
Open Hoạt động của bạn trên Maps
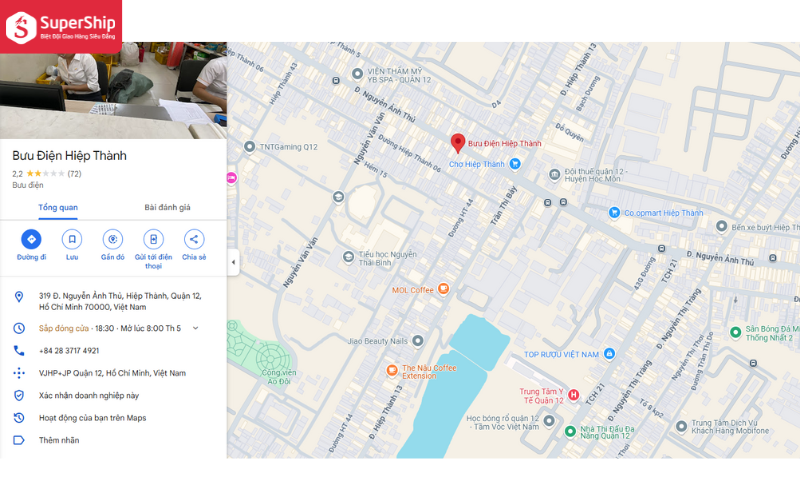click(x=92, y=418)
